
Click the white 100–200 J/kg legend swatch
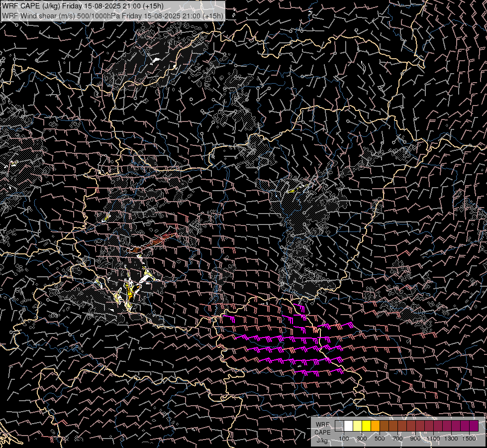(x=349, y=426)
